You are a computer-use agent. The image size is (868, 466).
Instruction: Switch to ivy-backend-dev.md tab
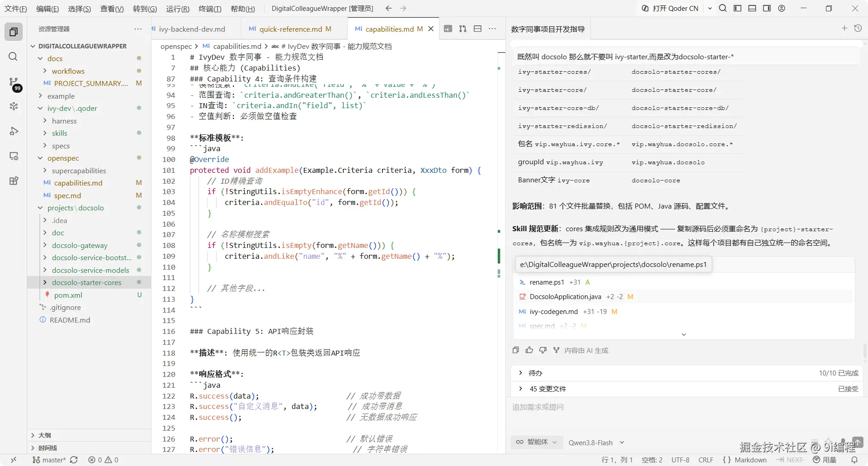pos(196,29)
